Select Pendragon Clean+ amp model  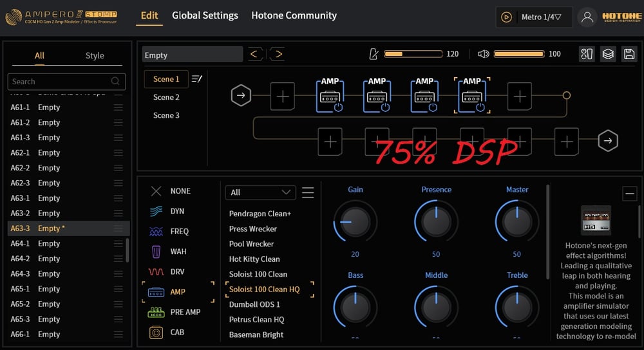tap(260, 214)
